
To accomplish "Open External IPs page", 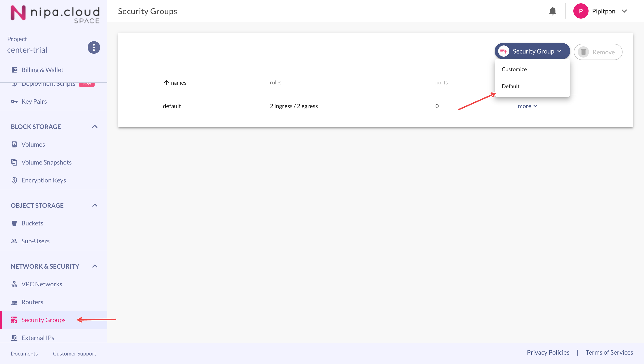I will click(x=38, y=338).
